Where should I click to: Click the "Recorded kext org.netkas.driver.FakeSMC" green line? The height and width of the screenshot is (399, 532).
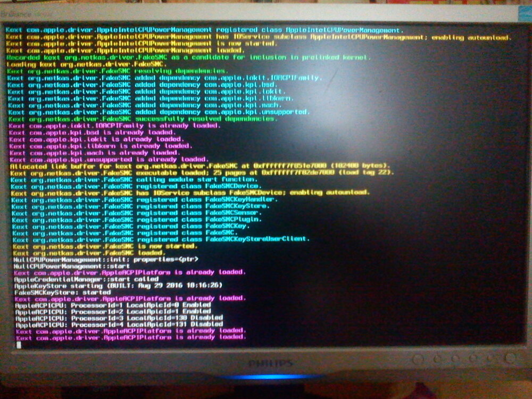(189, 57)
